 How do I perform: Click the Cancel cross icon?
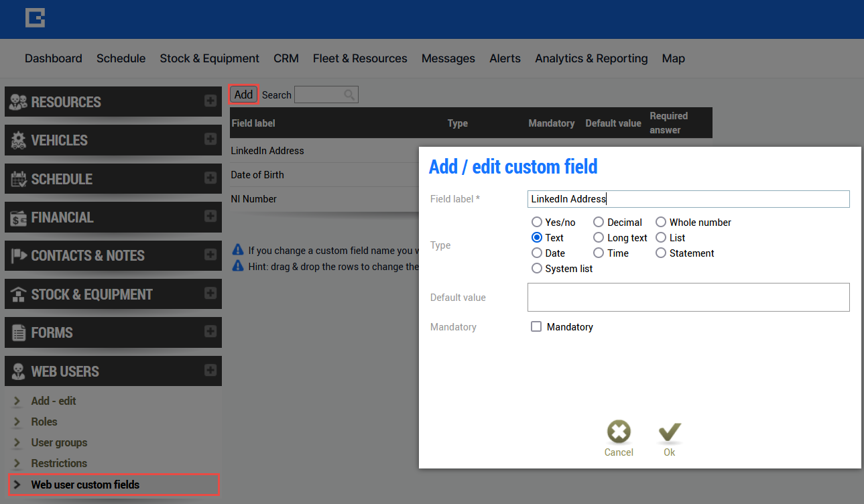618,432
